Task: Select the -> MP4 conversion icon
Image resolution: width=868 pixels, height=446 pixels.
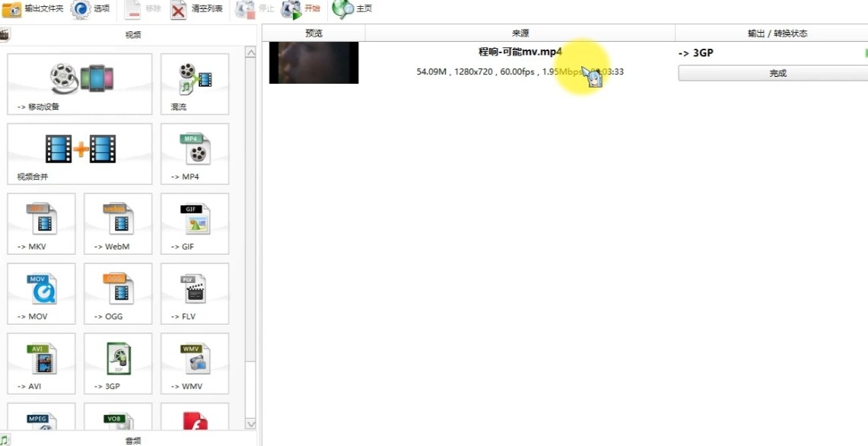Action: click(x=195, y=154)
